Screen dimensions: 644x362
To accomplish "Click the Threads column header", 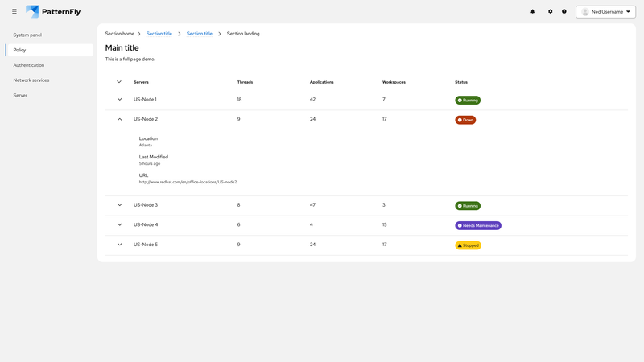I will pyautogui.click(x=245, y=82).
